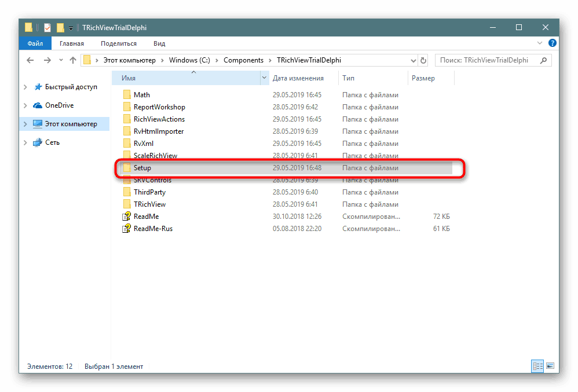Switch to details view layout
This screenshot has width=578, height=392.
[537, 366]
